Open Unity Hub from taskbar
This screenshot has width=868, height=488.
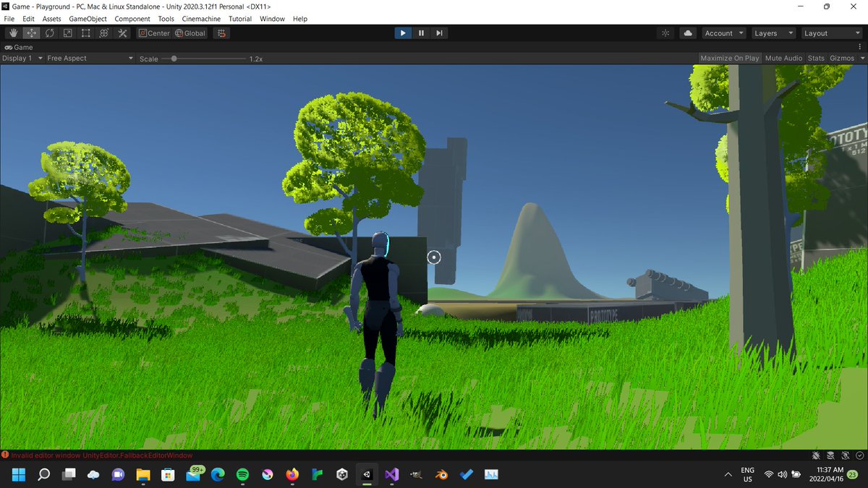point(342,475)
